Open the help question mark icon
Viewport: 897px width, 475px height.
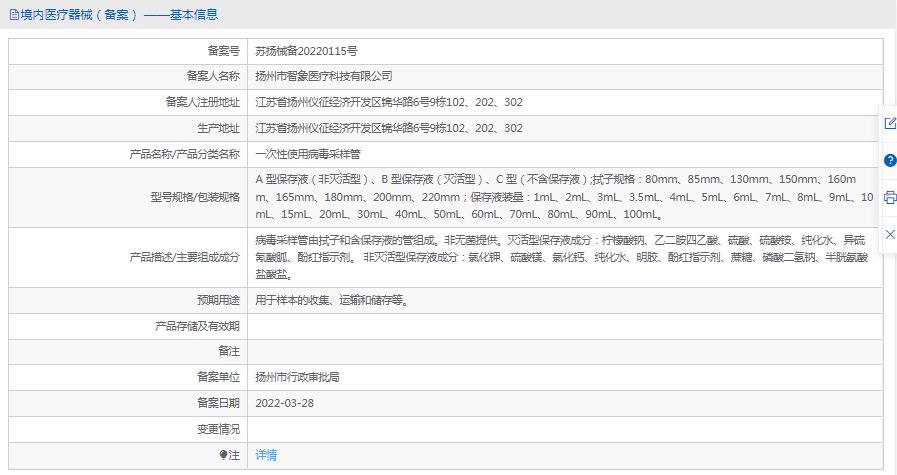point(890,160)
